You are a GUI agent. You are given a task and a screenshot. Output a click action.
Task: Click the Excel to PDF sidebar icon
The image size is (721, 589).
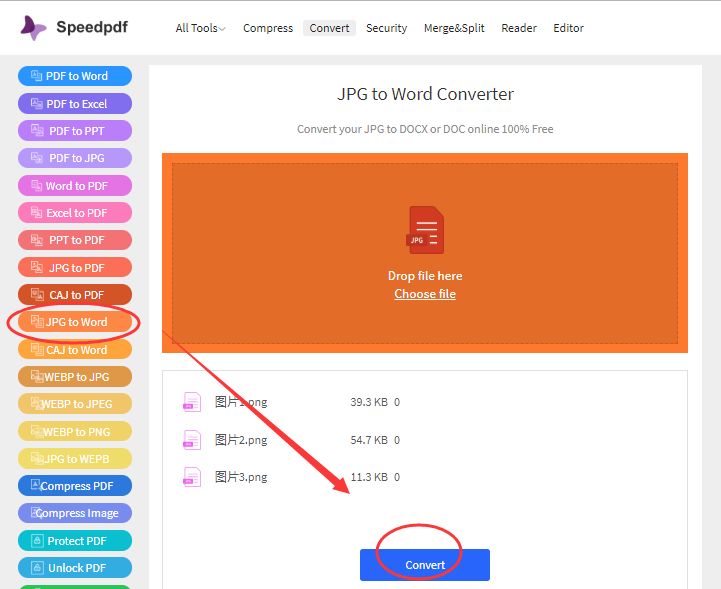tap(36, 212)
